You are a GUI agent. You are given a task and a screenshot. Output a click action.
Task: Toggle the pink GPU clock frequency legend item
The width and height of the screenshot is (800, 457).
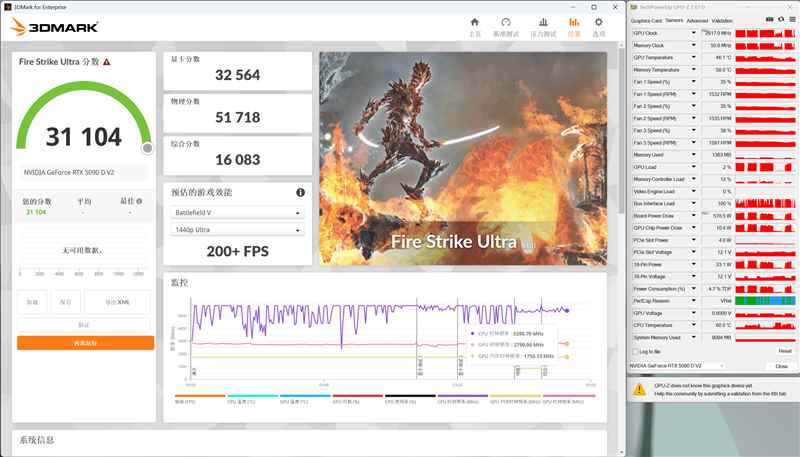[569, 399]
